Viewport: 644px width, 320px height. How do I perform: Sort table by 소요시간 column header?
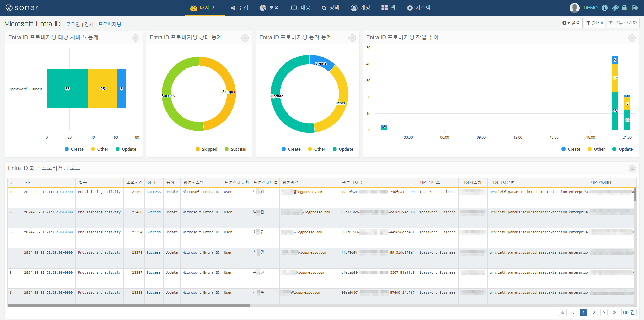pos(134,182)
